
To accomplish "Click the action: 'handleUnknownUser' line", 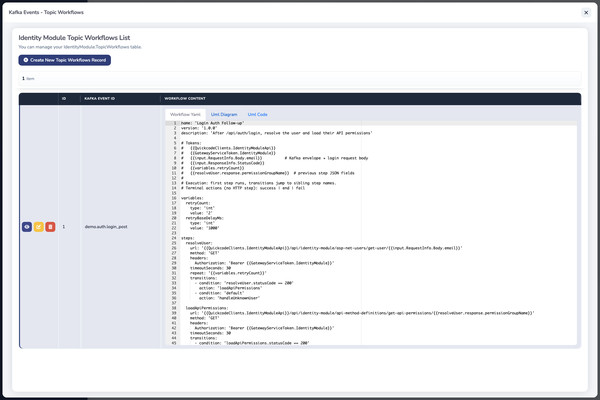I will (x=229, y=298).
